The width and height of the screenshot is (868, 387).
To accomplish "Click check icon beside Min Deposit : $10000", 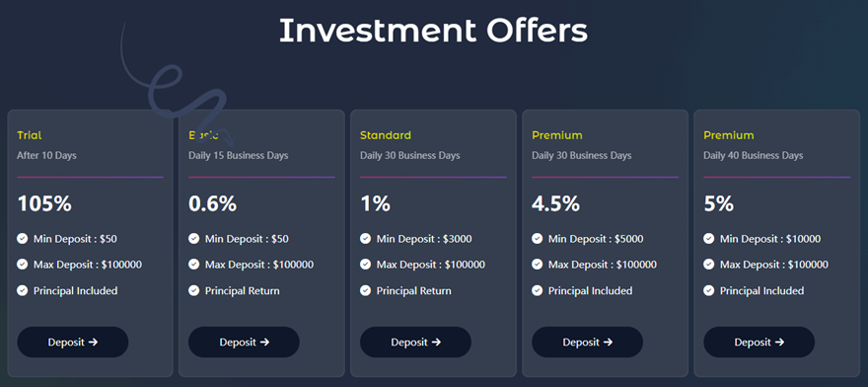I will [x=708, y=238].
